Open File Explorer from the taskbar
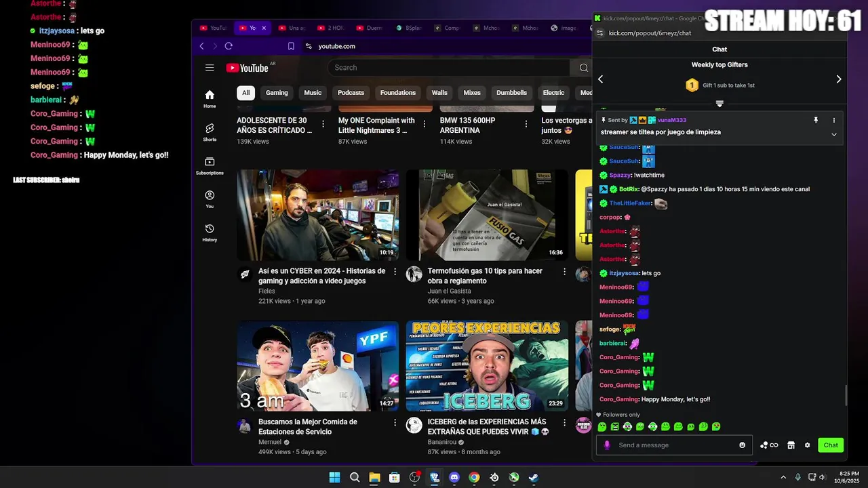Viewport: 868px width, 488px height. 374,477
